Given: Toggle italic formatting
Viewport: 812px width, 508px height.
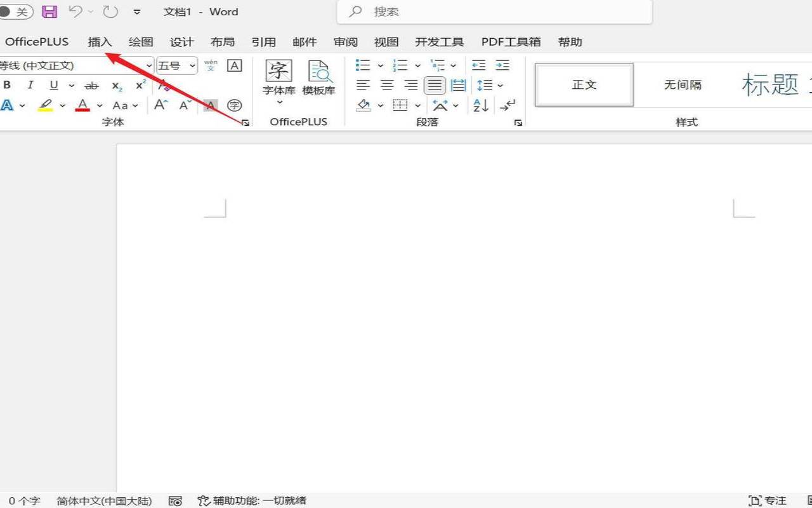Looking at the screenshot, I should click(x=30, y=86).
